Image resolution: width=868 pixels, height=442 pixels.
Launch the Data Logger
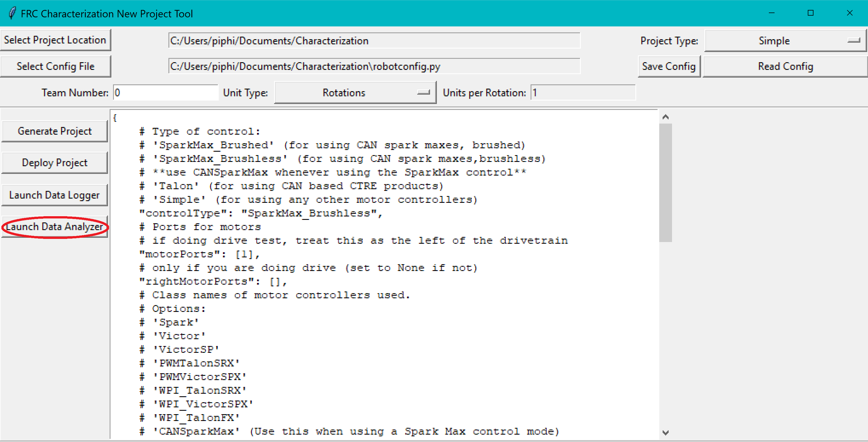click(55, 195)
